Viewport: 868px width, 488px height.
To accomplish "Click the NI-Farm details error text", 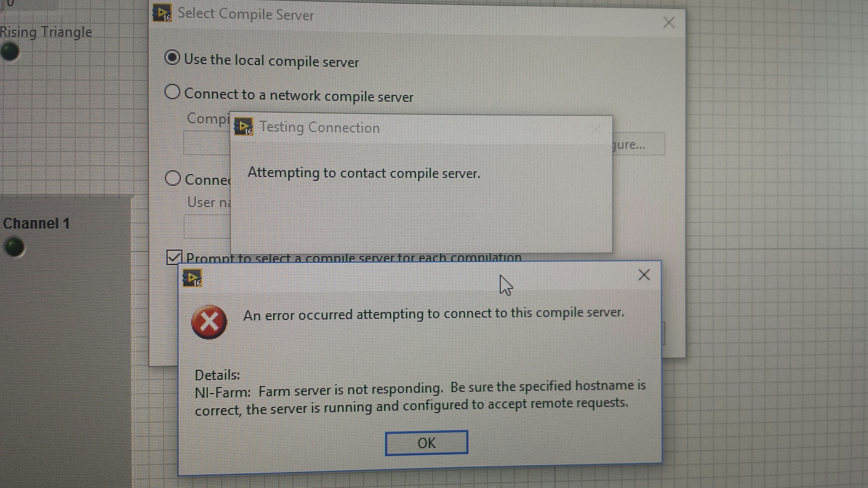I will 420,398.
